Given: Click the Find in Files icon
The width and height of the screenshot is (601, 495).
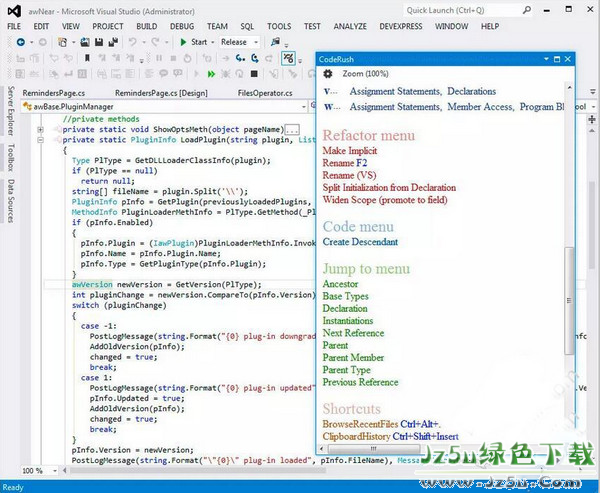Looking at the screenshot, I should pos(275,42).
